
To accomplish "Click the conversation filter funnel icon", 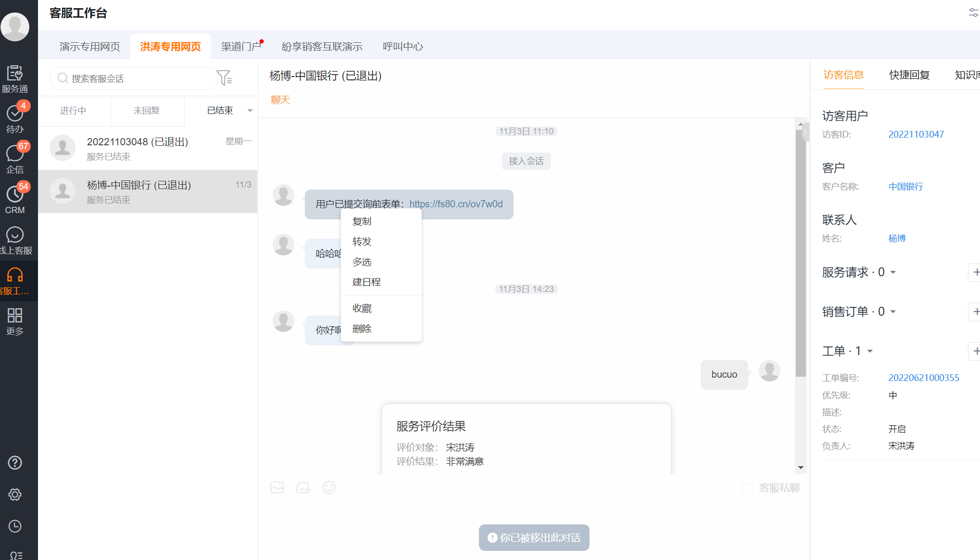I will (x=224, y=78).
